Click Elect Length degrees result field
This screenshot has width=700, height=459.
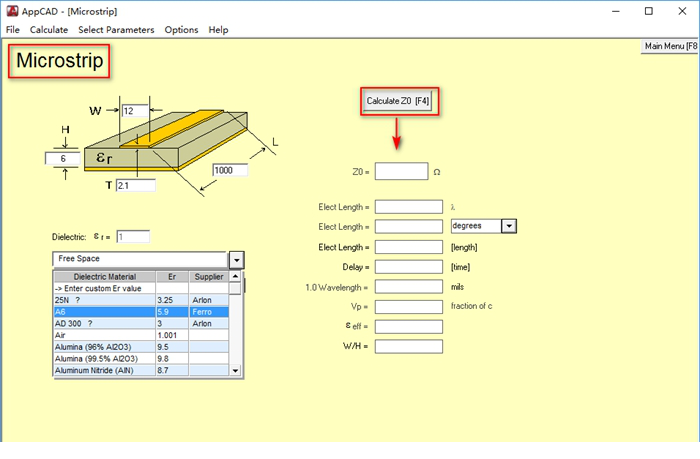[x=409, y=227]
